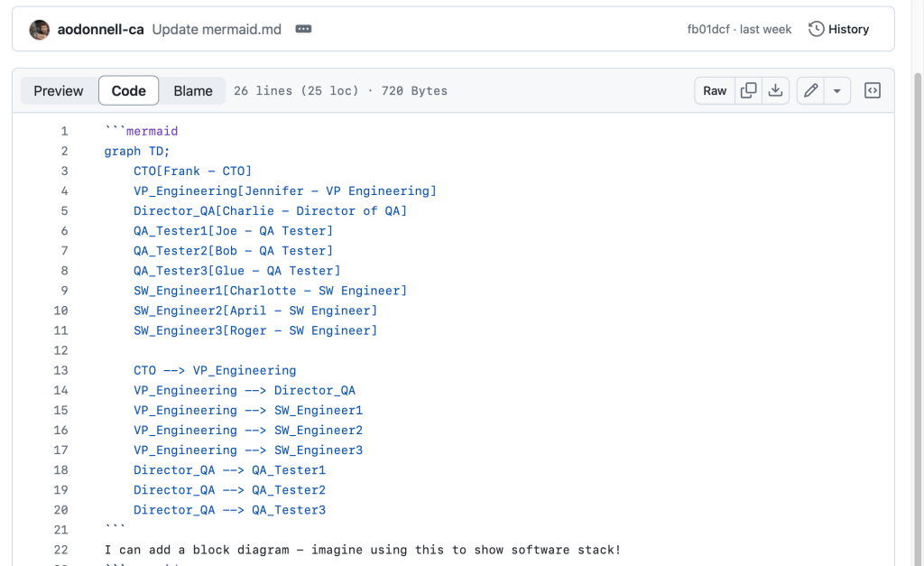The width and height of the screenshot is (924, 566).
Task: Switch to the Blame view
Action: tap(193, 90)
